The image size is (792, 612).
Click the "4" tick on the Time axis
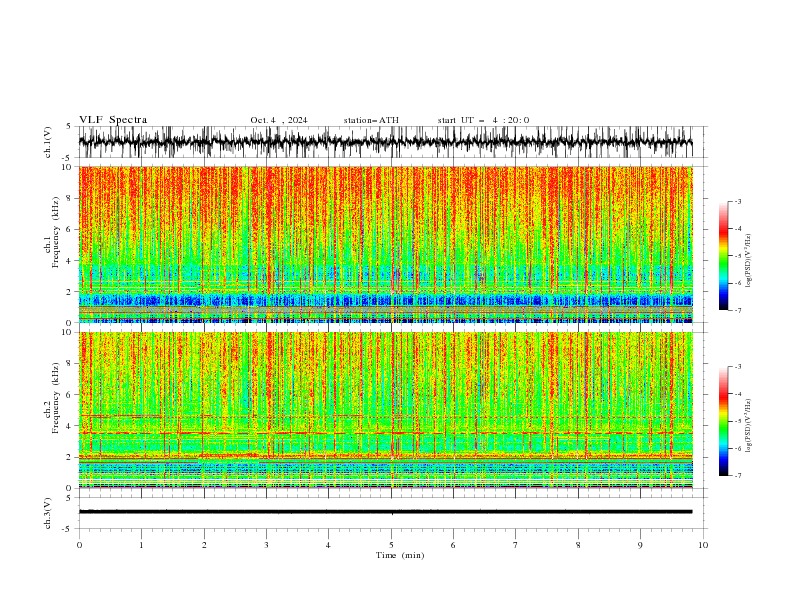point(328,545)
